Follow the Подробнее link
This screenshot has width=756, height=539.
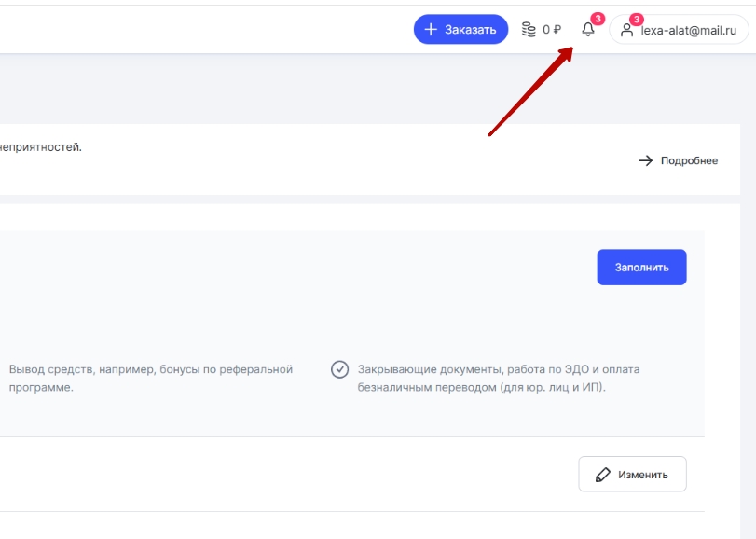pyautogui.click(x=689, y=160)
